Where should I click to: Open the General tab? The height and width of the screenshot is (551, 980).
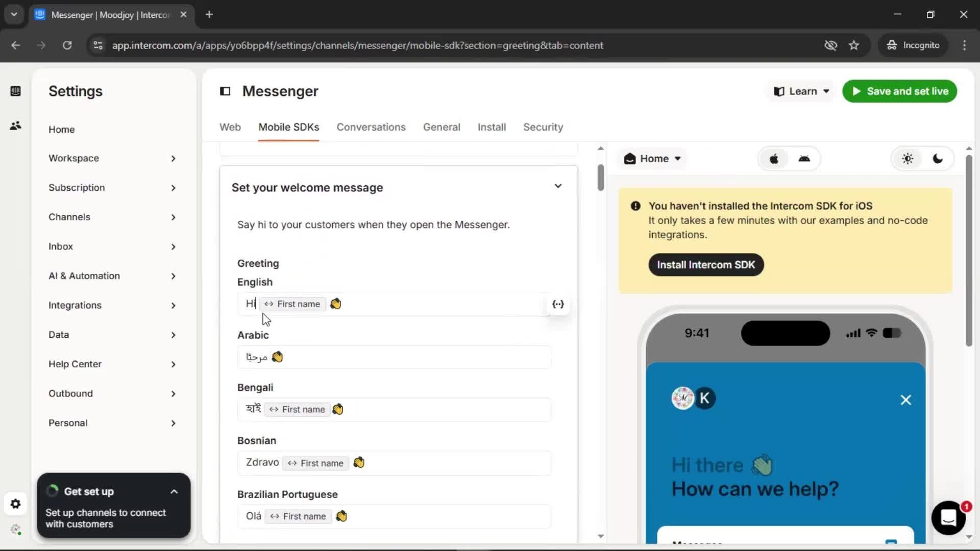tap(442, 127)
